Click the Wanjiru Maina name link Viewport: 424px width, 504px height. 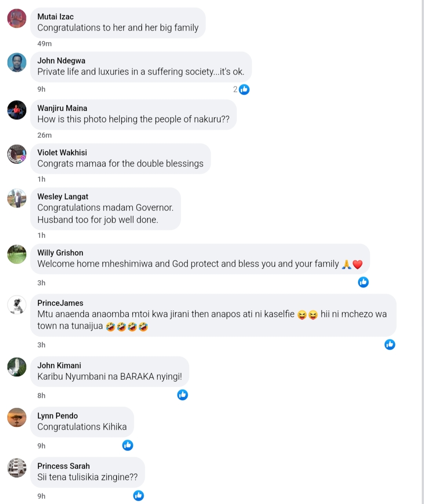pos(62,108)
